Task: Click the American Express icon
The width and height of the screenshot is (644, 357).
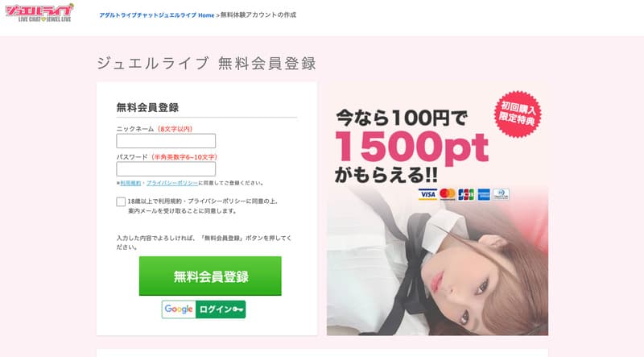Action: click(484, 194)
